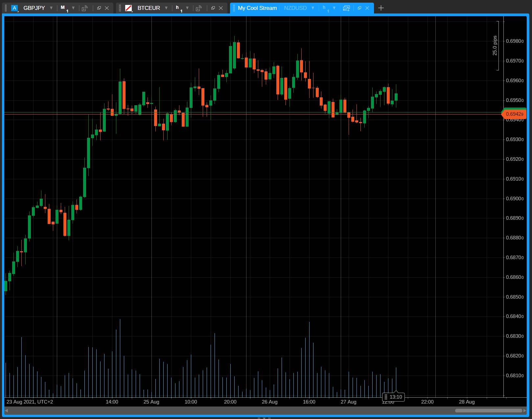The width and height of the screenshot is (532, 419).
Task: Click the '25 Aug' date label on time axis
Action: [x=151, y=402]
